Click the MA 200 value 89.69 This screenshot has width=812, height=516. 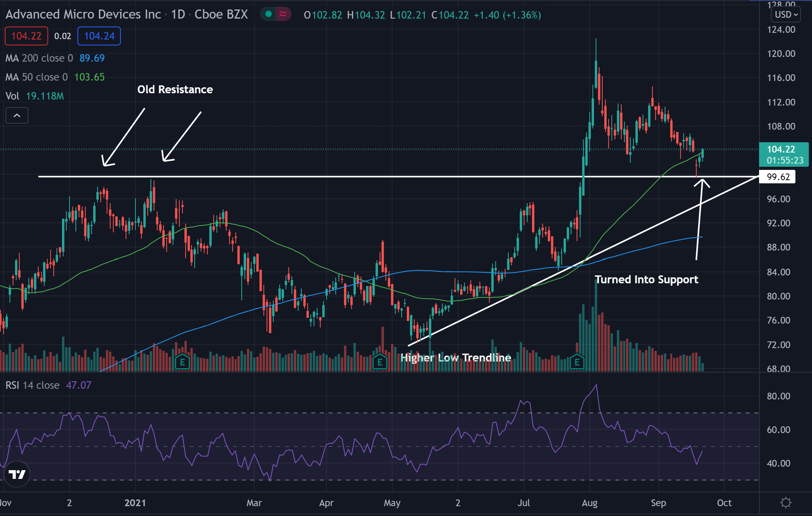tap(92, 58)
